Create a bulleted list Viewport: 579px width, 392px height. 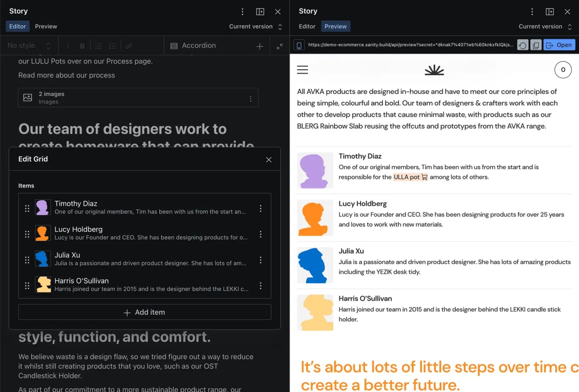coord(99,45)
